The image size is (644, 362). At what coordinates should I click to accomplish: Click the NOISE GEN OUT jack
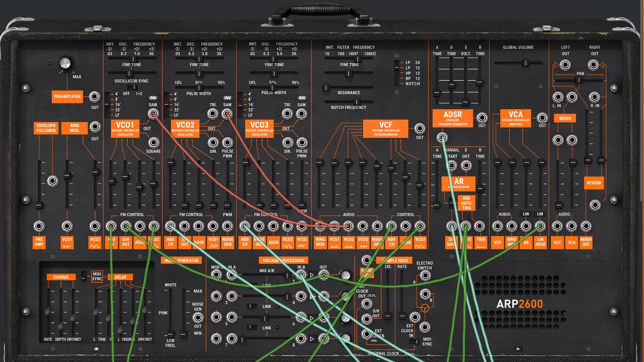[198, 317]
